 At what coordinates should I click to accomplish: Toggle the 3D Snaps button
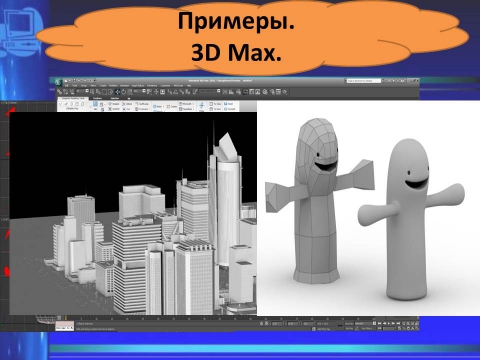pyautogui.click(x=169, y=92)
